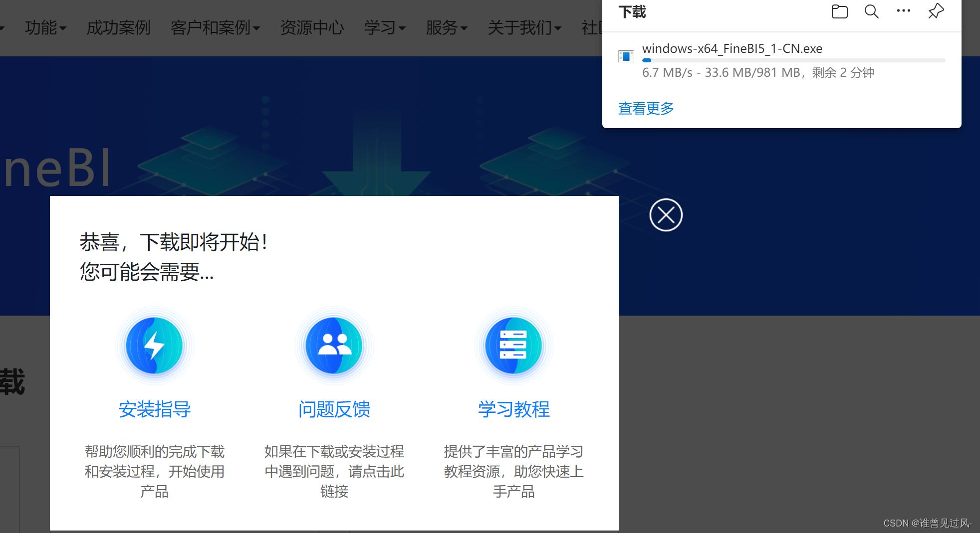The image size is (980, 533).
Task: Expand the 功能 dropdown menu
Action: (x=45, y=27)
